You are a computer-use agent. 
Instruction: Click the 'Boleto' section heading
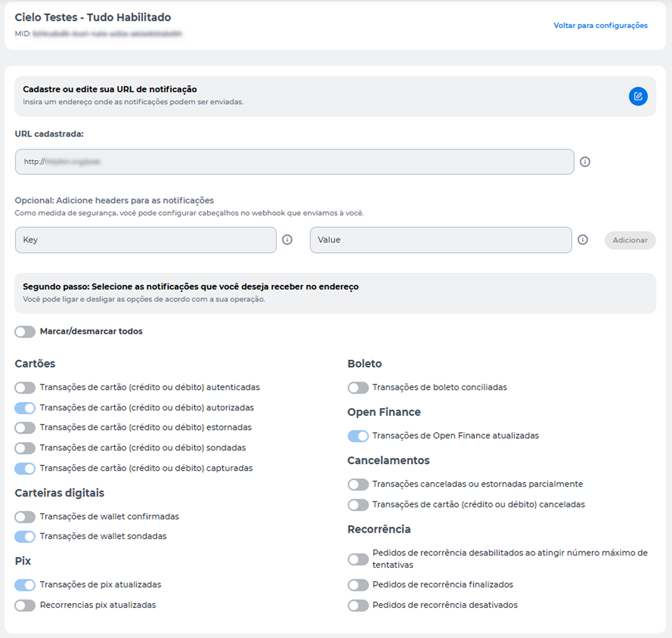pyautogui.click(x=364, y=363)
